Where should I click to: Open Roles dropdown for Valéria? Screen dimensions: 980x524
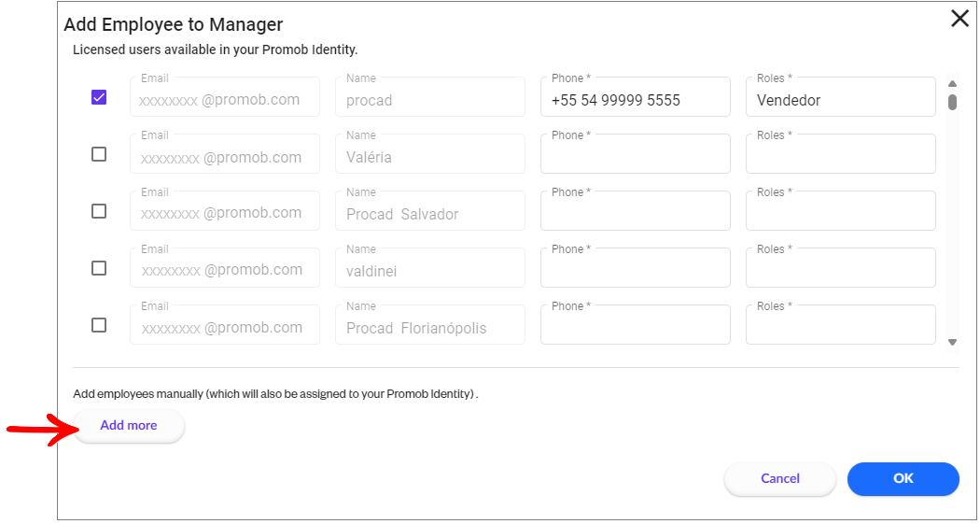click(x=841, y=154)
